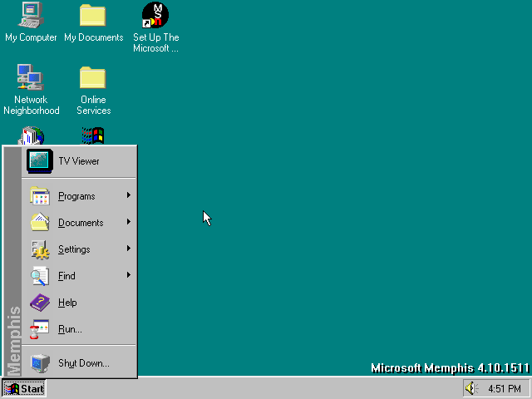Click the Start button on taskbar
The image size is (532, 399).
pyautogui.click(x=24, y=389)
